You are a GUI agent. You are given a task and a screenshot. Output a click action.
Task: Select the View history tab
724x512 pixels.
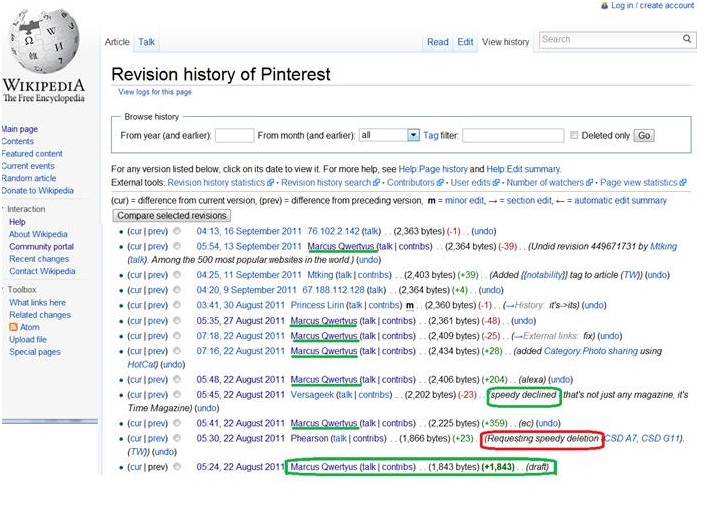point(506,42)
